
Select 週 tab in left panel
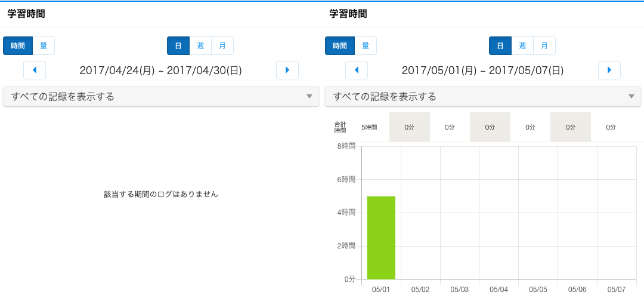point(200,45)
